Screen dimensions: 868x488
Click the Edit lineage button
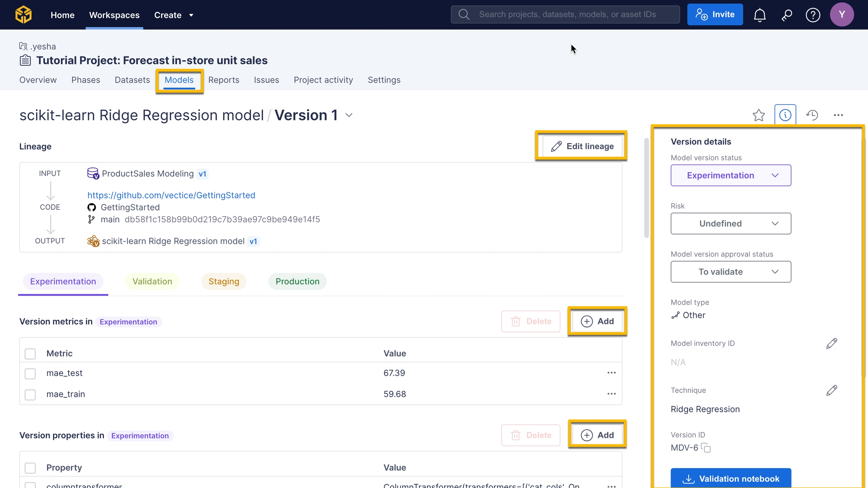(582, 146)
